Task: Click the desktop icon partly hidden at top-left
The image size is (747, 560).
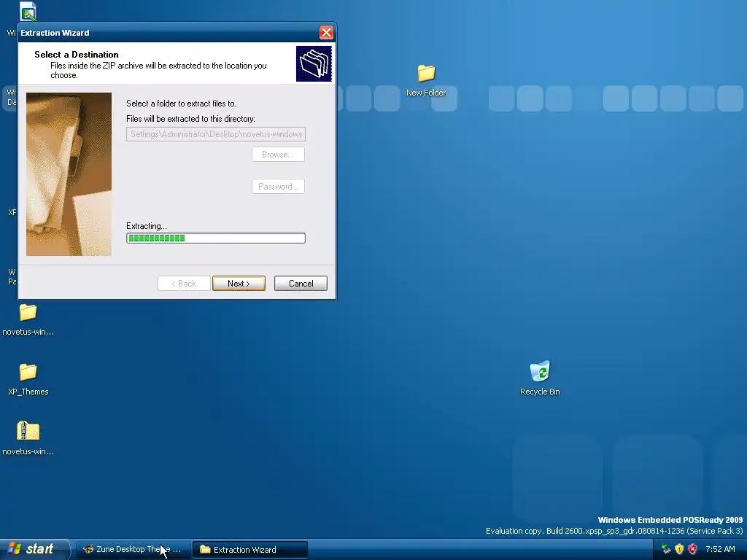Action: [28, 12]
